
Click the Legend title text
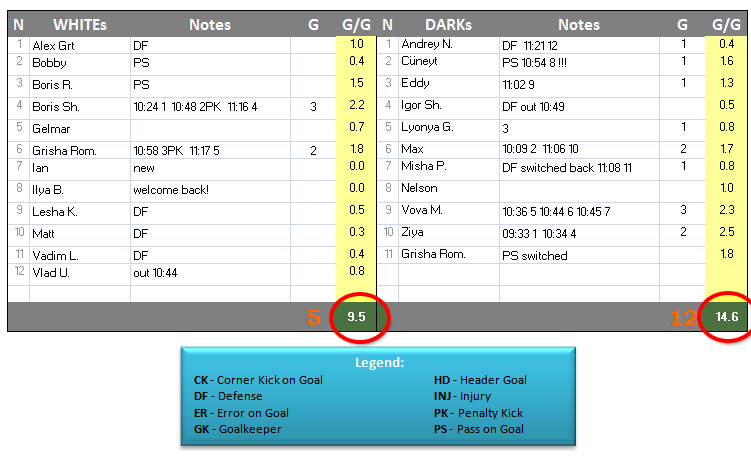coord(379,362)
